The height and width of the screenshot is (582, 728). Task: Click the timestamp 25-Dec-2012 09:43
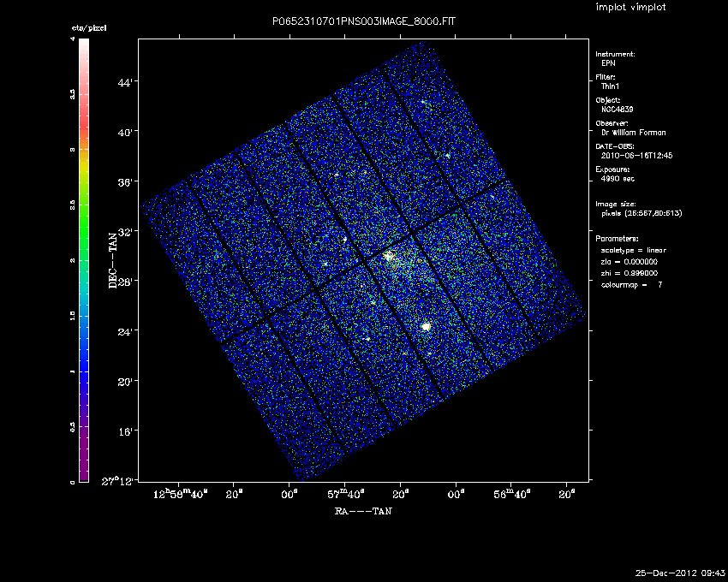(680, 573)
